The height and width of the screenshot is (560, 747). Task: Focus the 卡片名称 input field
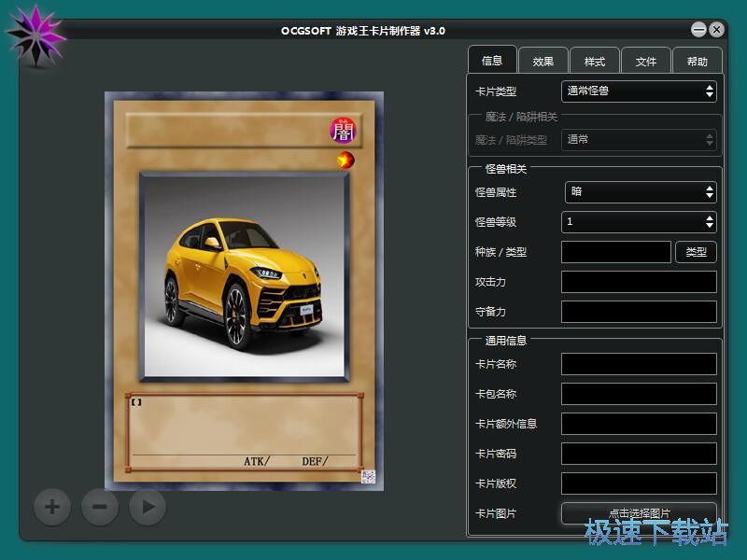point(639,364)
